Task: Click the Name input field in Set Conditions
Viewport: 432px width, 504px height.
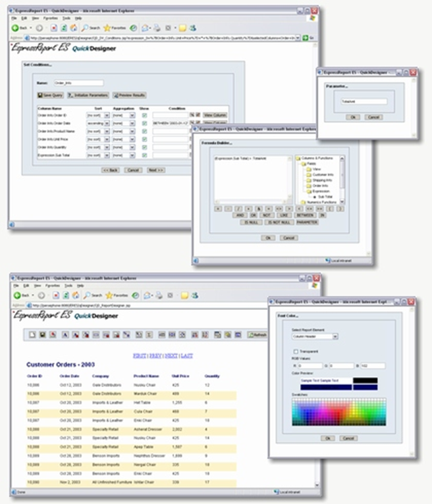Action: click(x=78, y=83)
